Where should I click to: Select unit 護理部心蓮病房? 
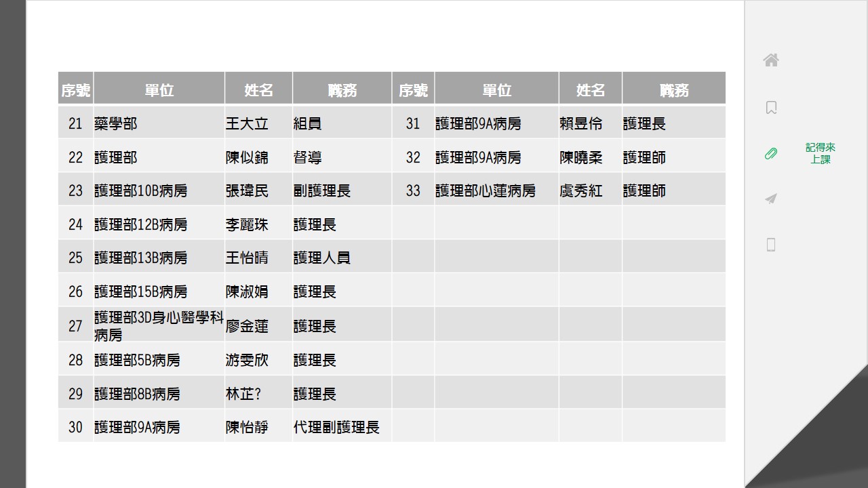click(486, 190)
